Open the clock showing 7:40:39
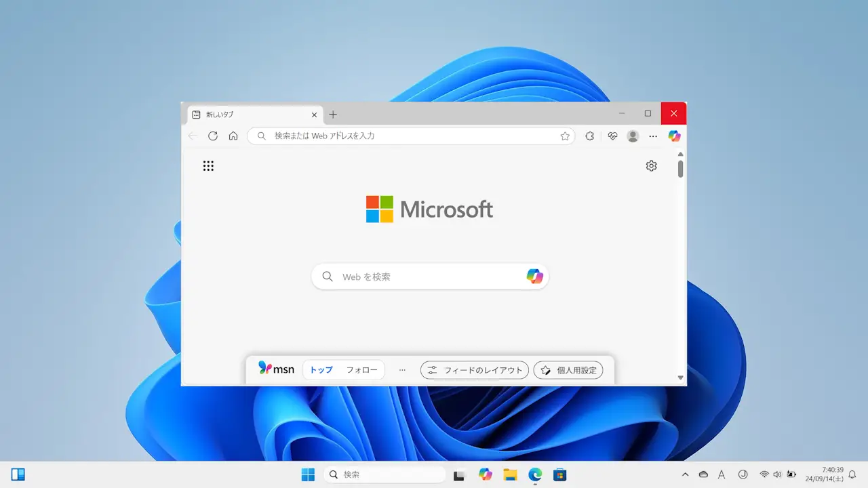 (x=824, y=474)
